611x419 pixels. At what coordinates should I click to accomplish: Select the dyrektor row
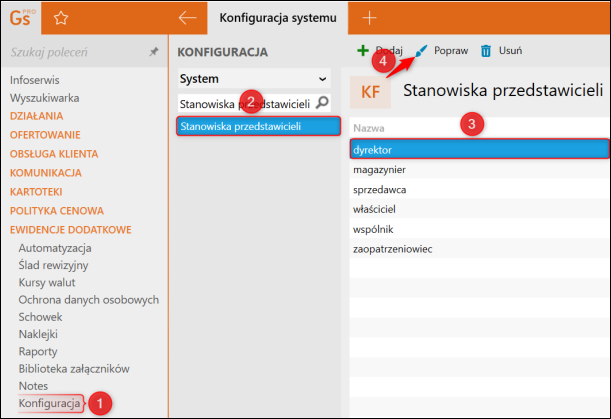point(480,150)
